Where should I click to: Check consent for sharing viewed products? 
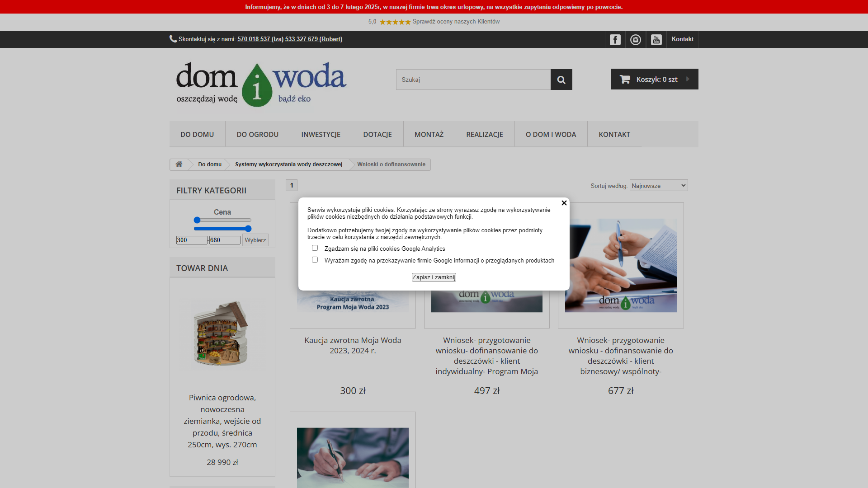(x=315, y=260)
